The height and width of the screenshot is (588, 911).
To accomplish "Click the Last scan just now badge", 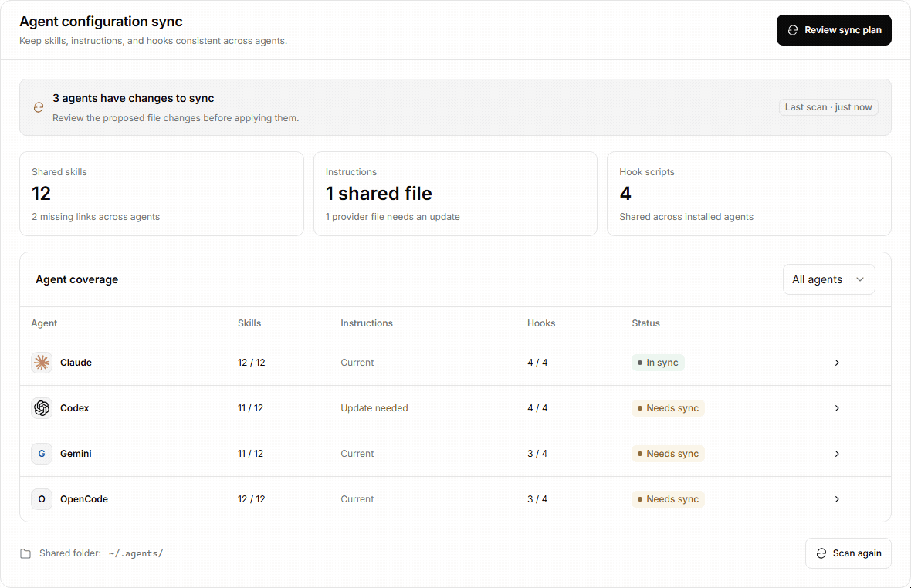I will click(x=828, y=107).
